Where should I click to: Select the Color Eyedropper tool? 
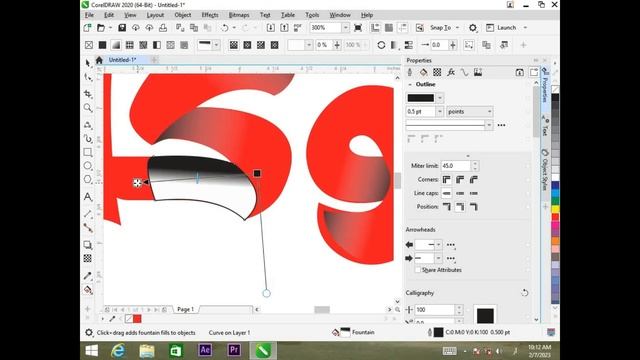click(88, 276)
